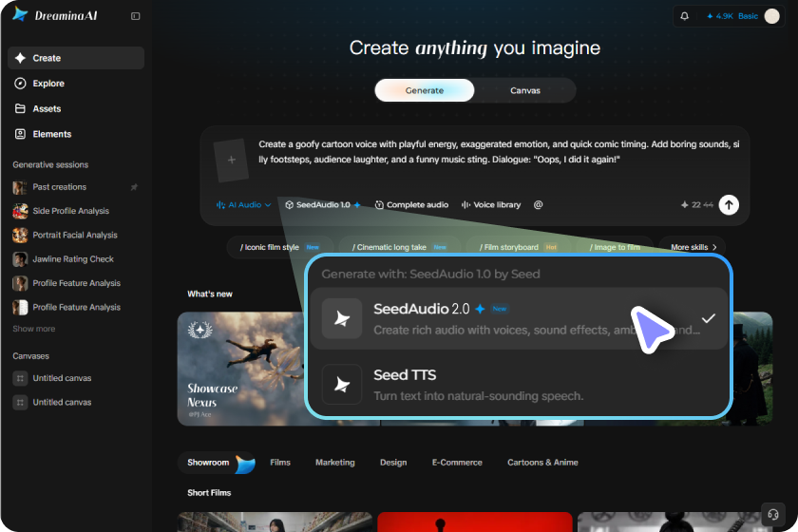
Task: Open Jawline Rating Check session
Action: click(76, 259)
